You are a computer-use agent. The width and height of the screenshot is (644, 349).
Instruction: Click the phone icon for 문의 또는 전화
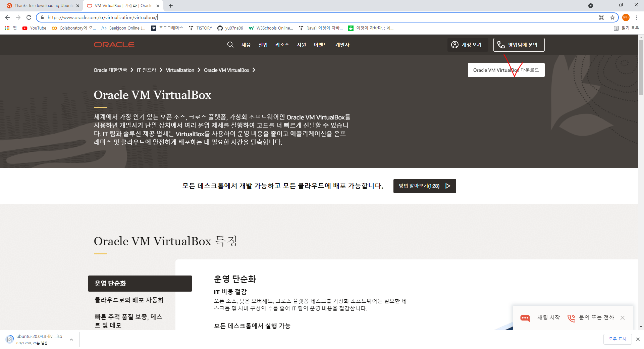[571, 318]
